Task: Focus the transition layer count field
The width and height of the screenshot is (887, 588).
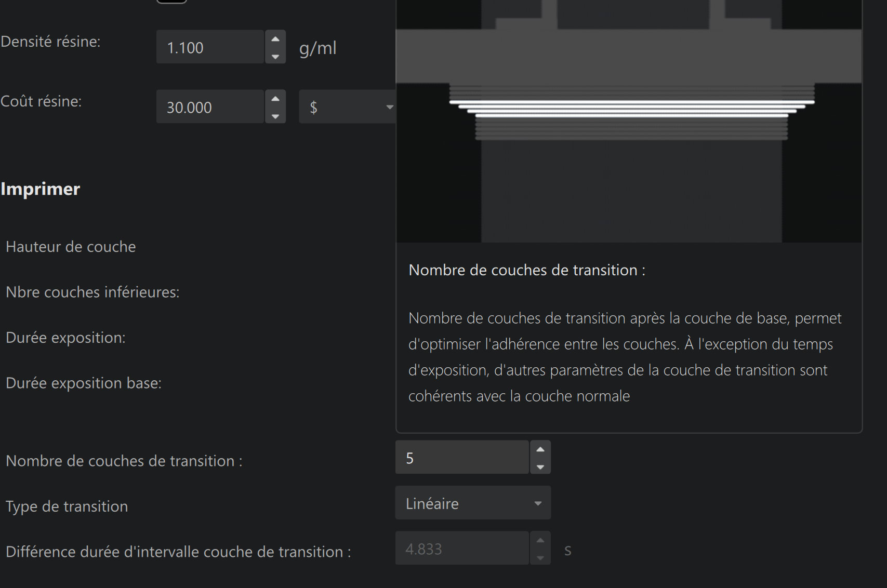Action: [x=461, y=458]
